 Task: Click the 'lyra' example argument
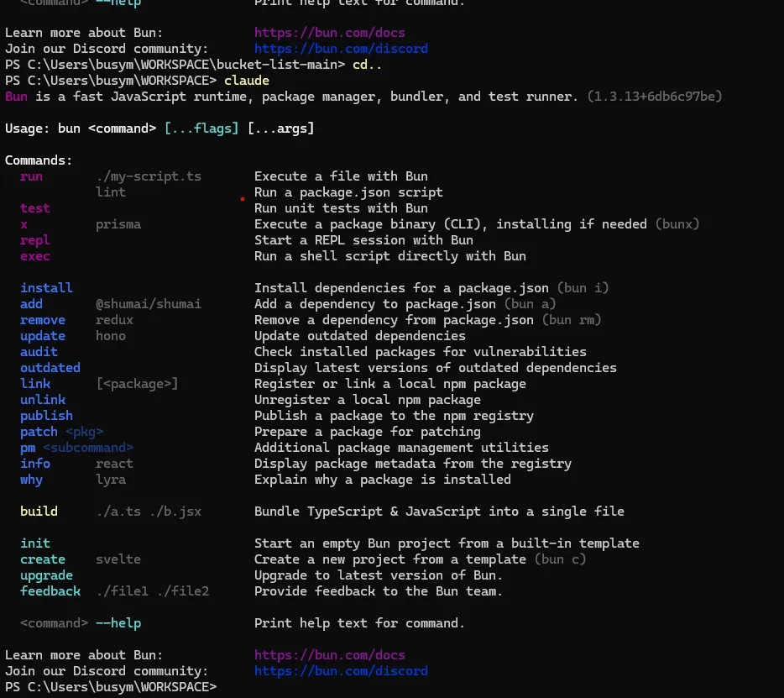(111, 480)
